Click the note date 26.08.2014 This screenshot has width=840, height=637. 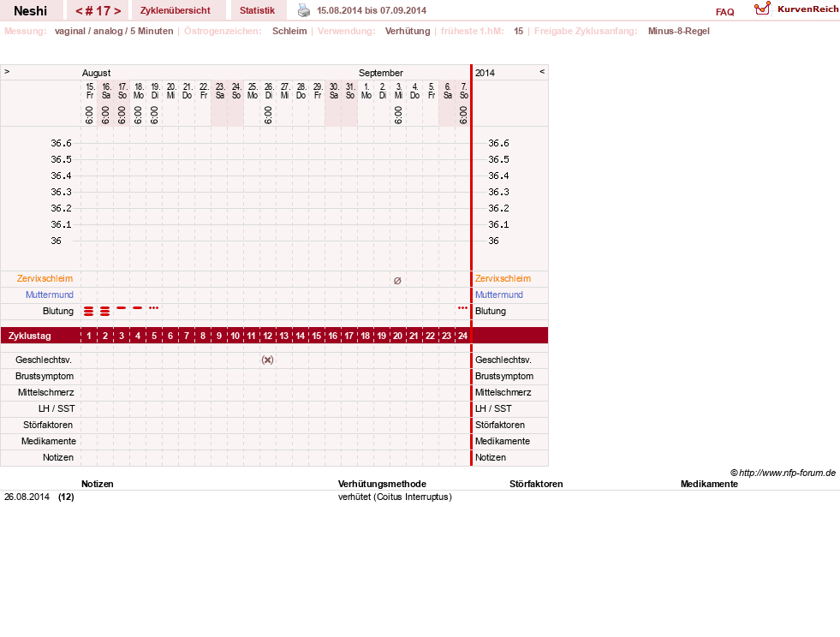pyautogui.click(x=27, y=497)
